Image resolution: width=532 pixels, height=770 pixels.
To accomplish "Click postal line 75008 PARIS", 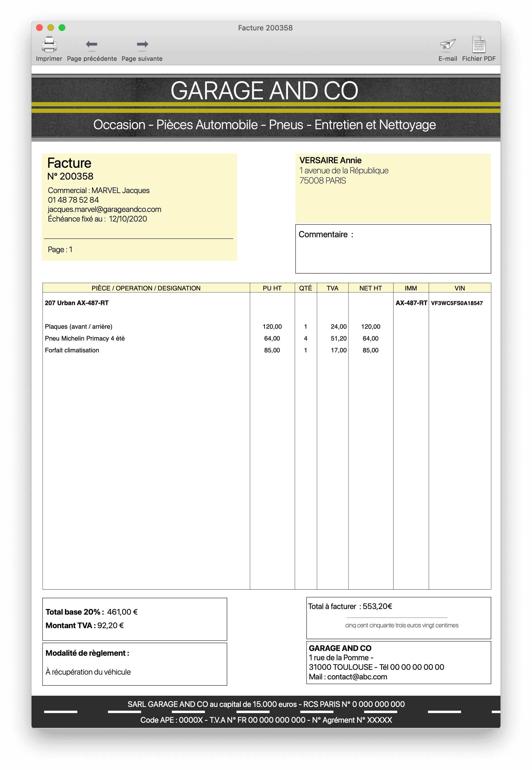I will point(322,181).
